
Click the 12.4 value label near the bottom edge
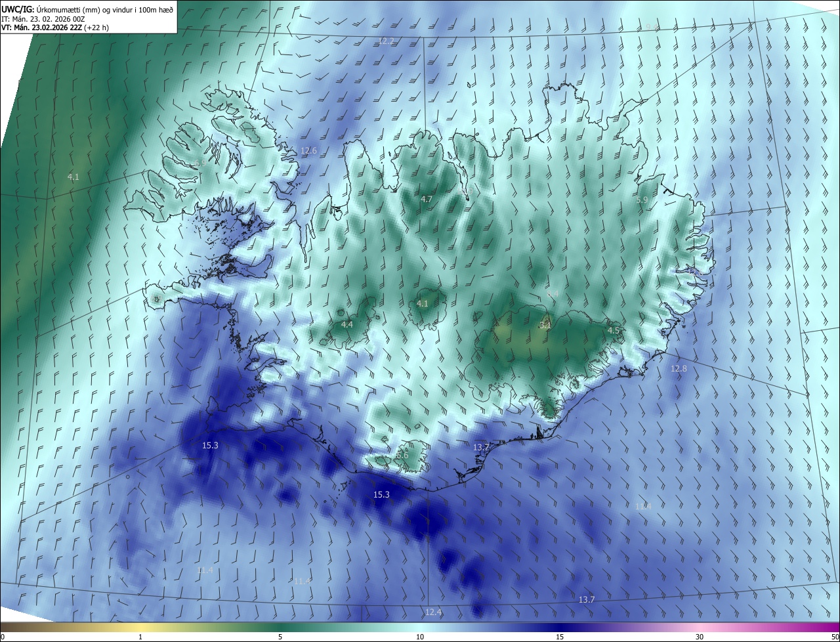click(x=433, y=612)
